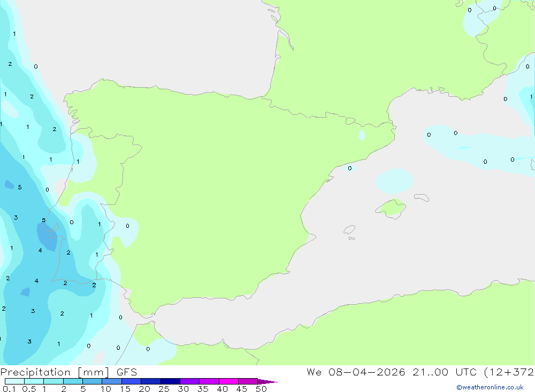Click the "GFS" model label
This screenshot has height=392, width=535.
coord(127,372)
